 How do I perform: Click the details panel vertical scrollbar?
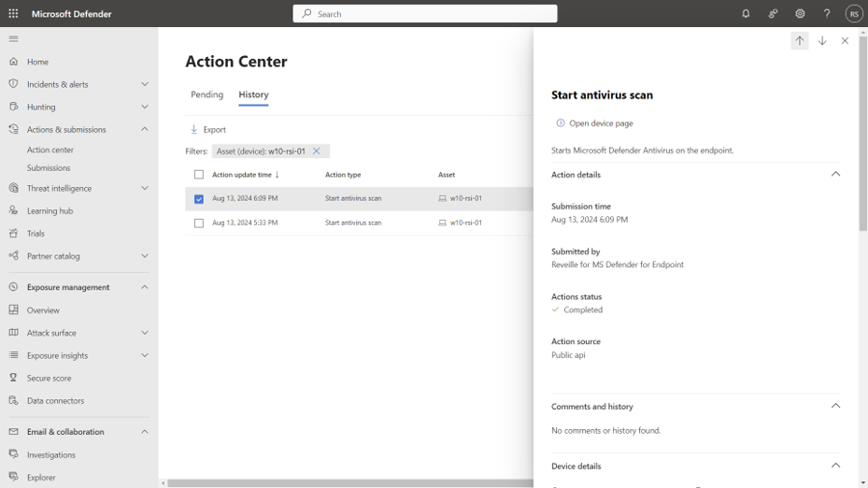(x=863, y=133)
